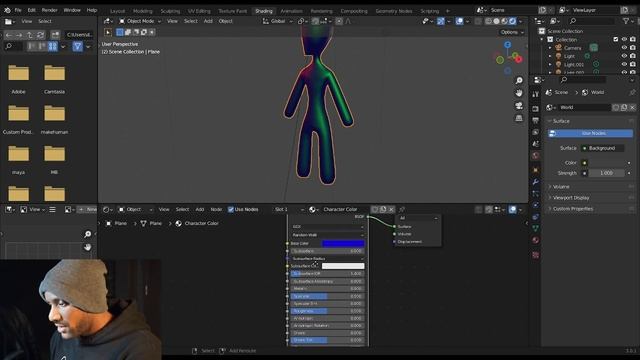Open the node editor Add menu
The image size is (640, 360).
pyautogui.click(x=200, y=209)
